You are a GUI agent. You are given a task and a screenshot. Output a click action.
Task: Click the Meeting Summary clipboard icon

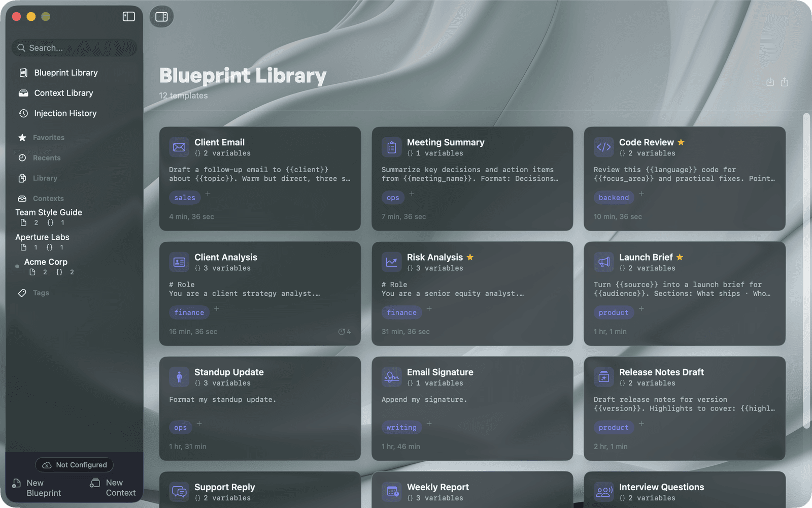pyautogui.click(x=392, y=147)
